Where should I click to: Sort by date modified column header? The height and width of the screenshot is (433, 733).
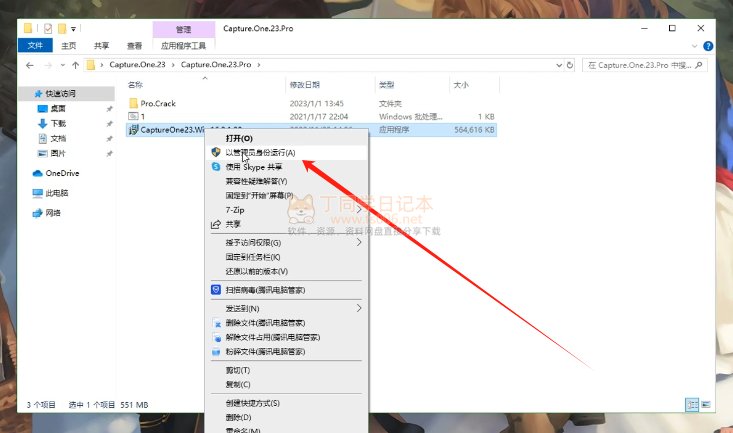(x=305, y=85)
